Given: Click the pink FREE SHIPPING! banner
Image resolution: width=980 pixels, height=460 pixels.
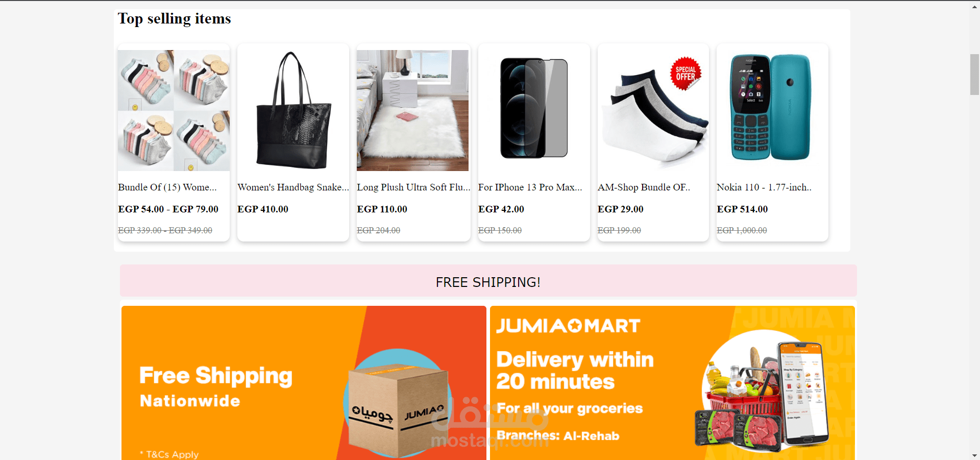Looking at the screenshot, I should (x=488, y=281).
